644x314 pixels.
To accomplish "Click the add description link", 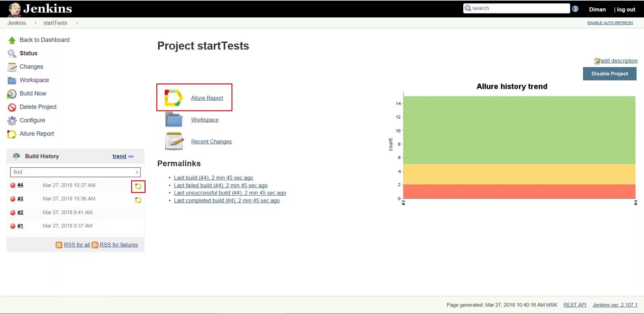I will pos(619,61).
